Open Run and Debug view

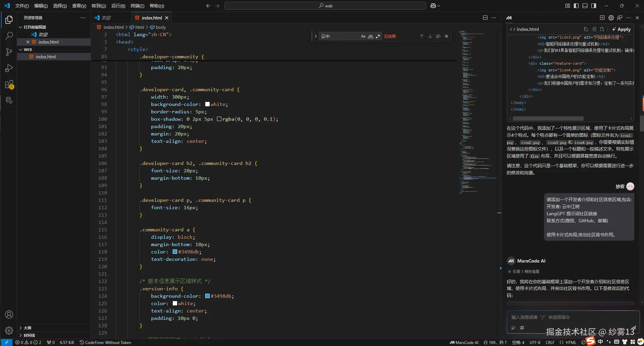tap(9, 68)
